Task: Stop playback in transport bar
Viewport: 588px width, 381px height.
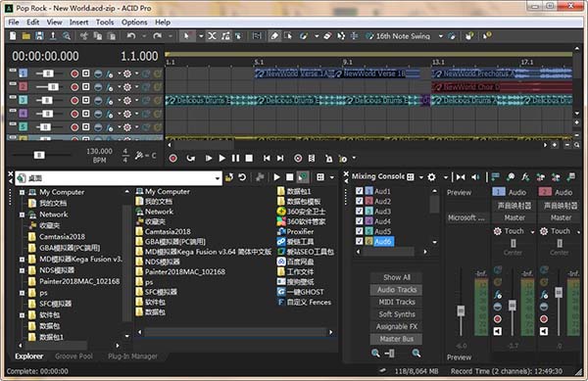Action: 249,158
